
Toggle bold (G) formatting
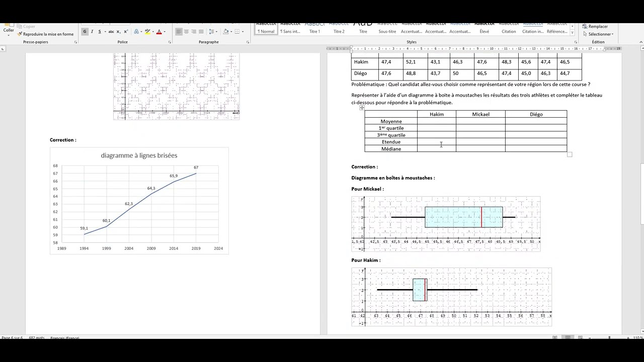[x=85, y=32]
